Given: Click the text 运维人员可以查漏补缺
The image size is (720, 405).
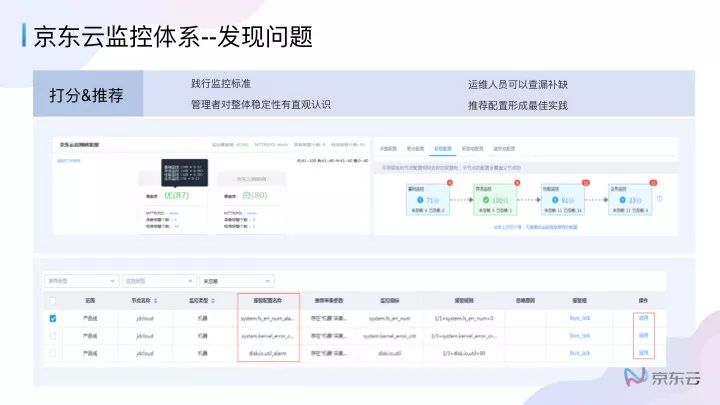Looking at the screenshot, I should point(518,84).
